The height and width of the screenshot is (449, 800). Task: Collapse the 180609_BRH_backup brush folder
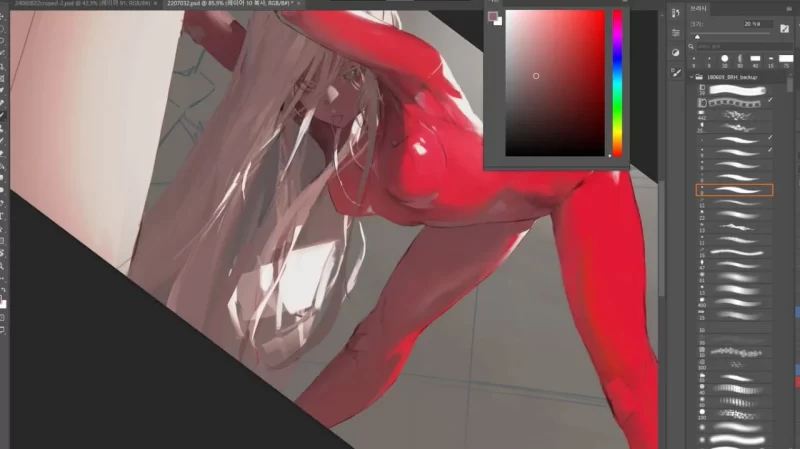coord(692,76)
